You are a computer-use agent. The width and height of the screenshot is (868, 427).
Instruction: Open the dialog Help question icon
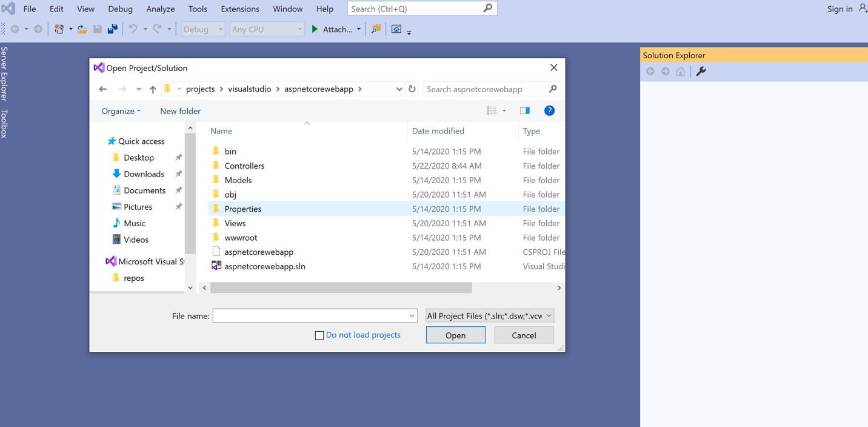click(549, 111)
